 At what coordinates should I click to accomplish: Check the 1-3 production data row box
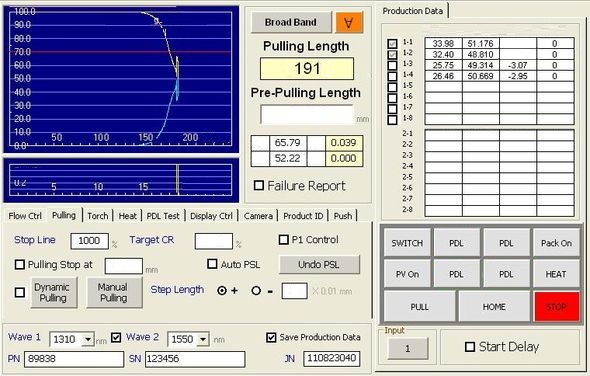click(392, 65)
